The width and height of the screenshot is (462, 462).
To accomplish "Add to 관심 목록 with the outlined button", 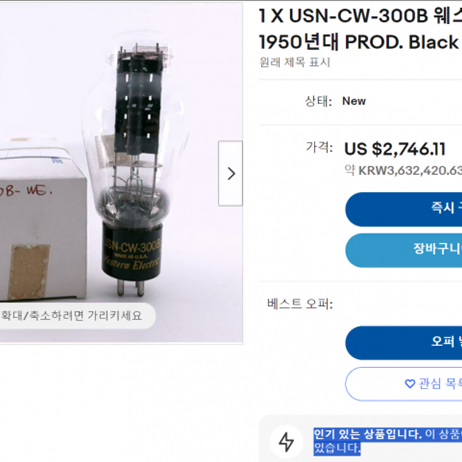I will [403, 384].
